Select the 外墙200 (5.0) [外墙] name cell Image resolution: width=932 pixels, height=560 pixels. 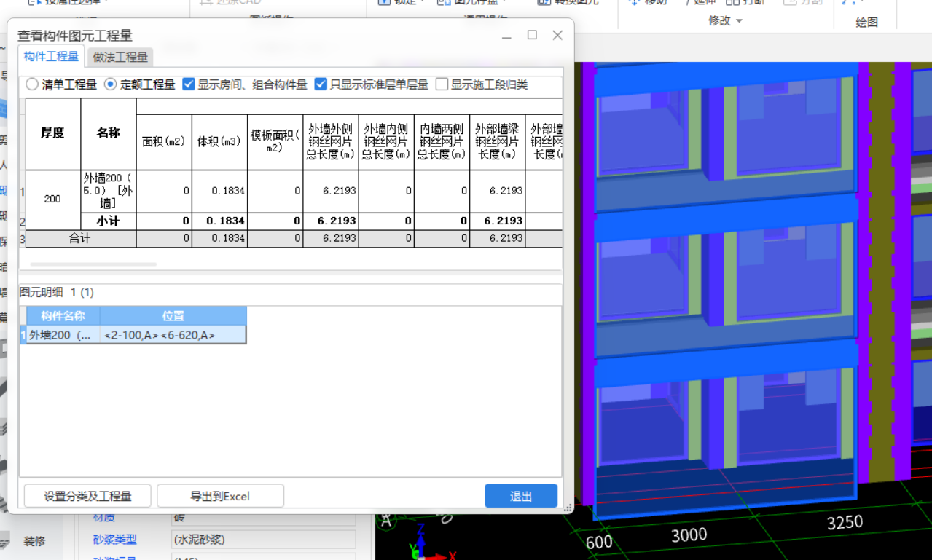109,191
